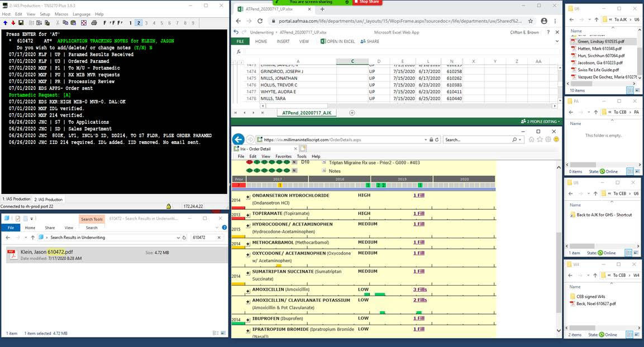Expand the TOPIRAMATE drug row
The width and height of the screenshot is (644, 347).
[x=248, y=215]
